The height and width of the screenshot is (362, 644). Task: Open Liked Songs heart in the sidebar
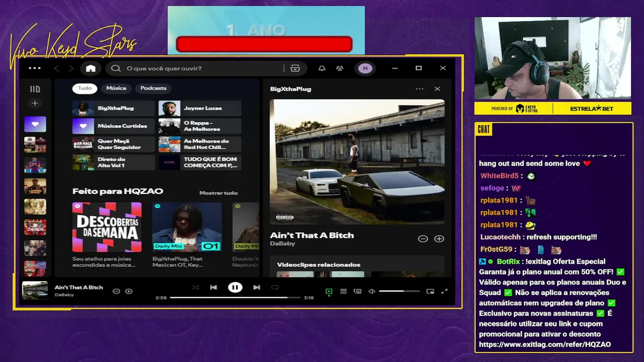(x=35, y=124)
